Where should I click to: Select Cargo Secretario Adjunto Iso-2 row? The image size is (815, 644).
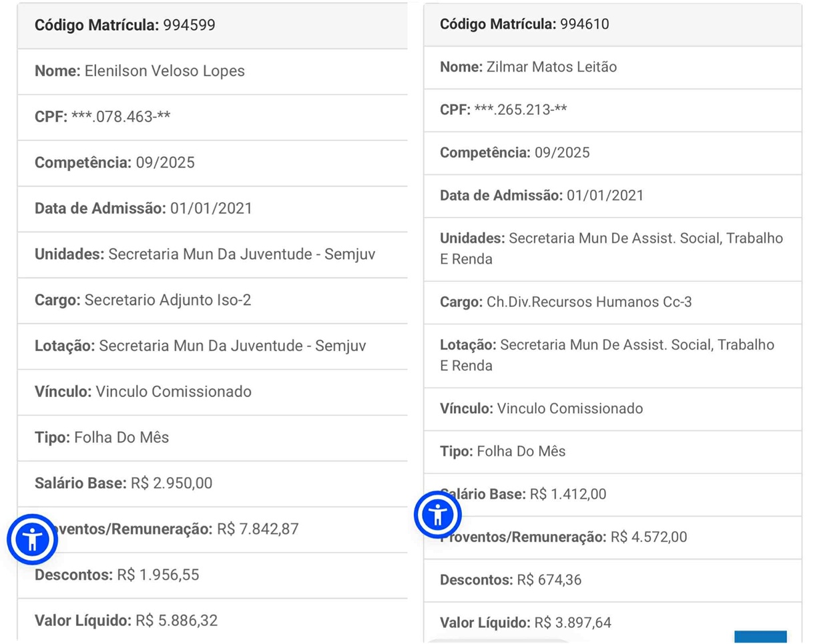coord(143,300)
